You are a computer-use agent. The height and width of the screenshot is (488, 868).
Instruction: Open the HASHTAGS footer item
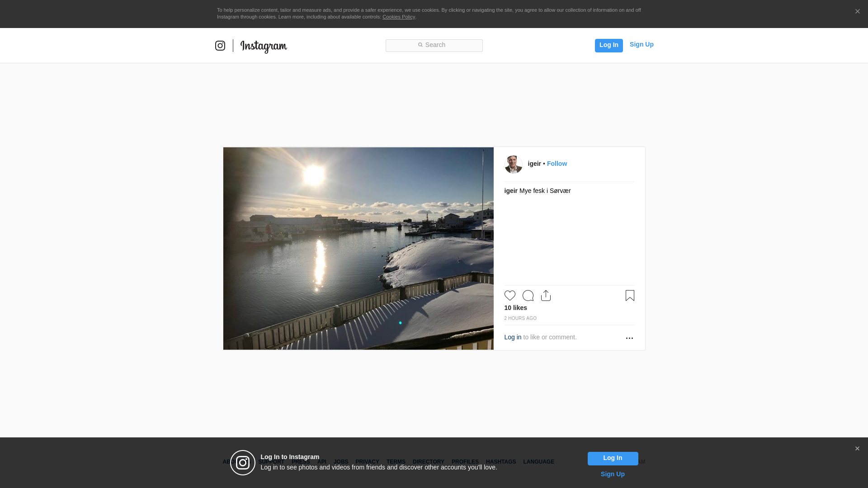point(500,462)
